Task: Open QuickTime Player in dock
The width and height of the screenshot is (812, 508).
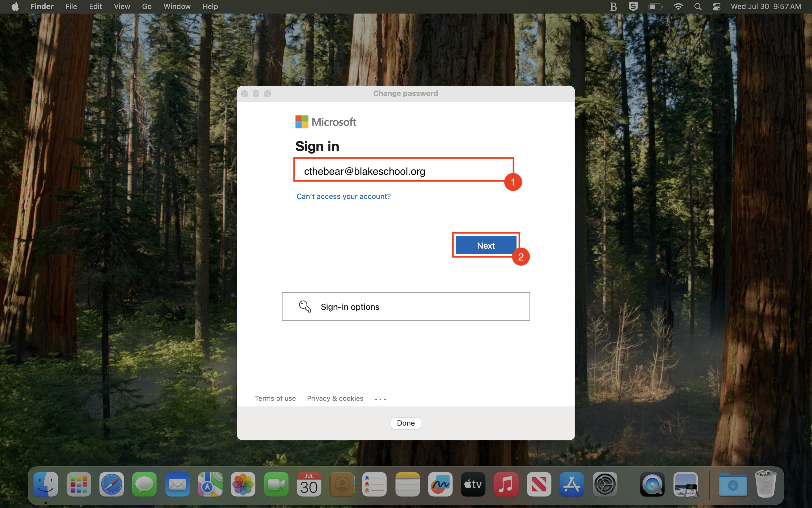Action: [652, 484]
